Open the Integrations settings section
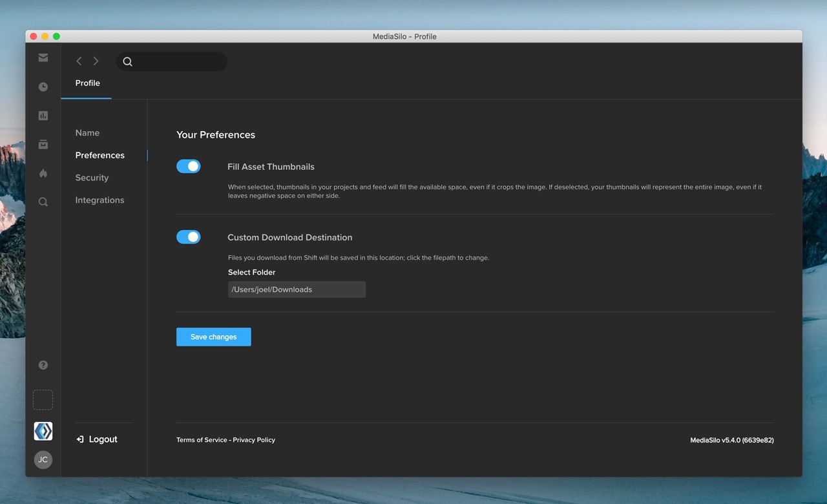Image resolution: width=827 pixels, height=504 pixels. coord(99,200)
